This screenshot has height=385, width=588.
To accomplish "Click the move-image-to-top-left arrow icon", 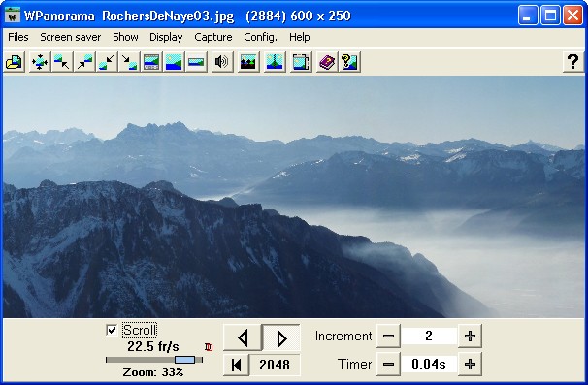I will pyautogui.click(x=62, y=62).
